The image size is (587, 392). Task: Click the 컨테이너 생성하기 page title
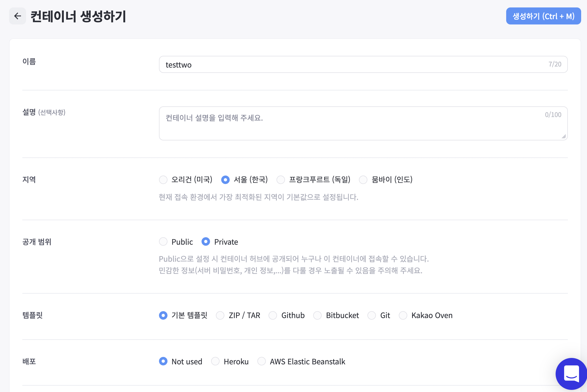(x=78, y=16)
